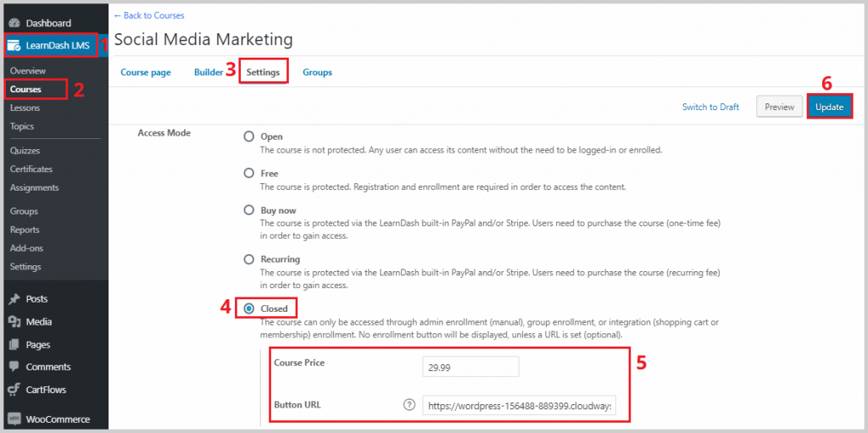Open the Groups item in sidebar
This screenshot has width=868, height=433.
coord(24,212)
